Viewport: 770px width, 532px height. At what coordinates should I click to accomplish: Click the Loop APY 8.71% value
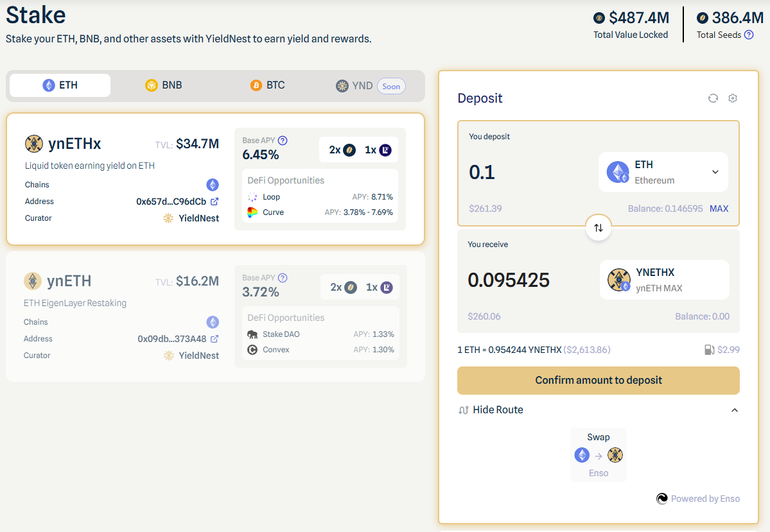382,197
